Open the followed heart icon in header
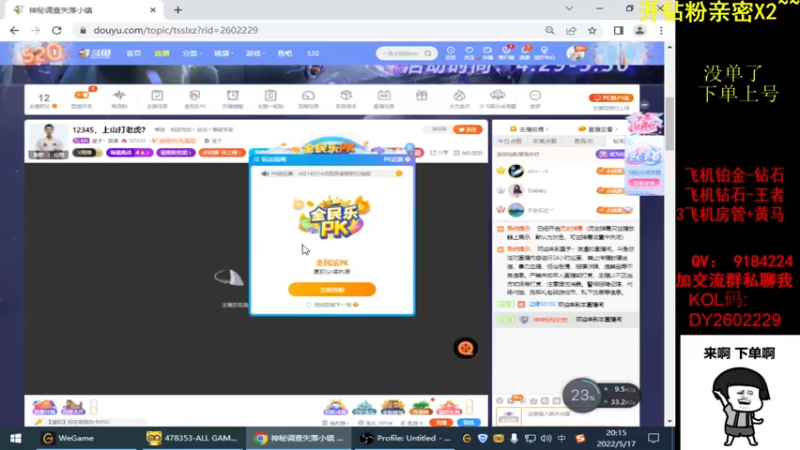 click(469, 53)
